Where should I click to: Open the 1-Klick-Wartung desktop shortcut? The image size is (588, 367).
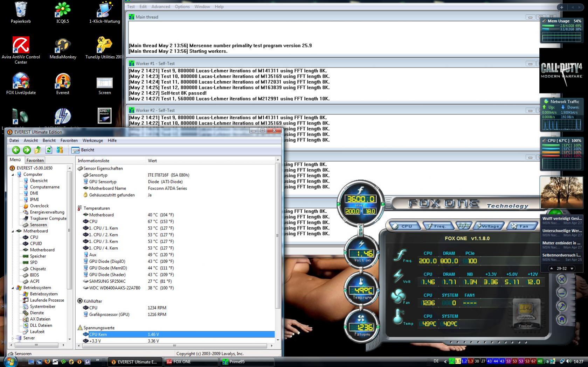(x=104, y=13)
